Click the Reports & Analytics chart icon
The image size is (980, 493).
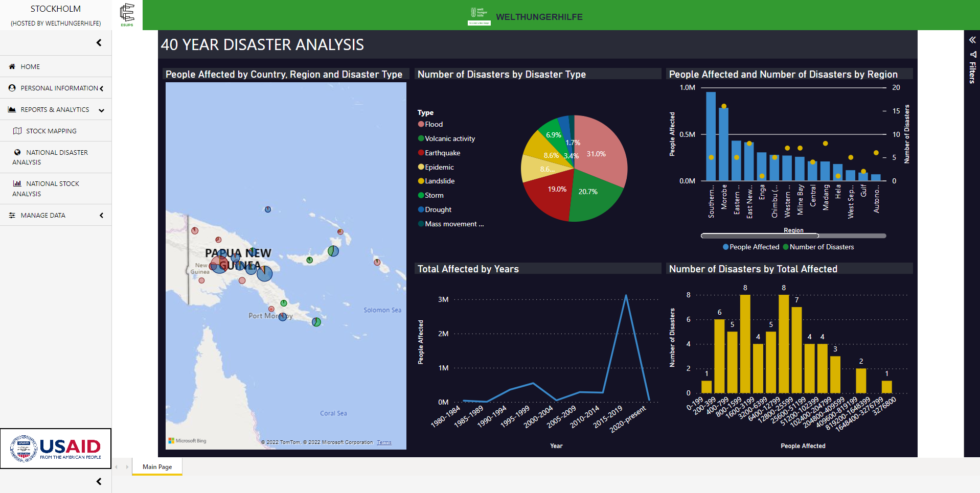pyautogui.click(x=11, y=109)
